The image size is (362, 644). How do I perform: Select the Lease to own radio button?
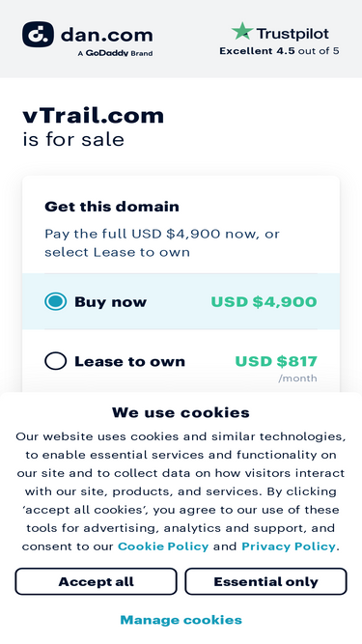click(55, 361)
